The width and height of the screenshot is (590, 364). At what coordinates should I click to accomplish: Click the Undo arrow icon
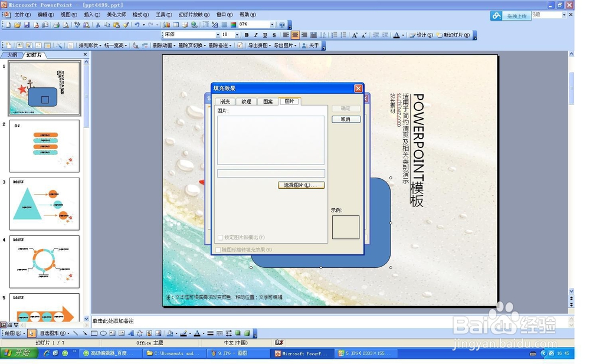pos(137,25)
